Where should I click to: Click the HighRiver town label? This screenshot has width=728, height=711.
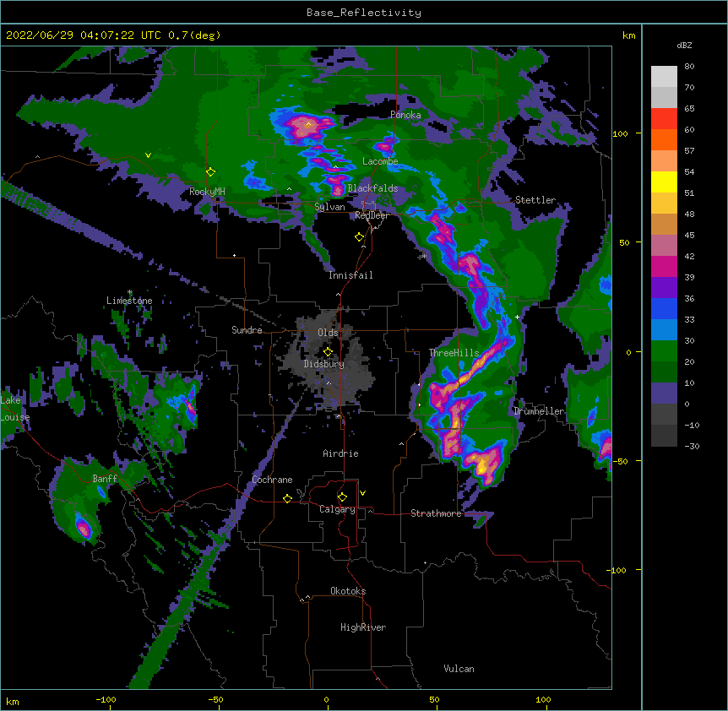click(363, 627)
